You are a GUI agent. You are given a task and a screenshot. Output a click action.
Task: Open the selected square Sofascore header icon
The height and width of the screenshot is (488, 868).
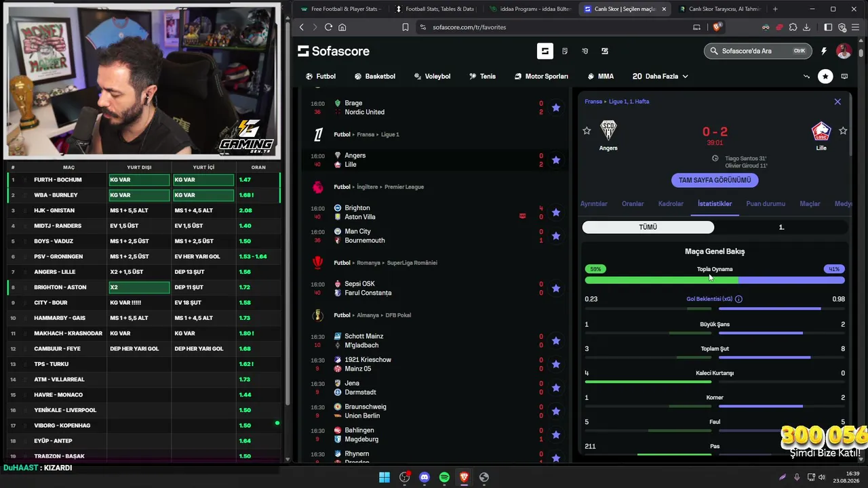click(545, 51)
